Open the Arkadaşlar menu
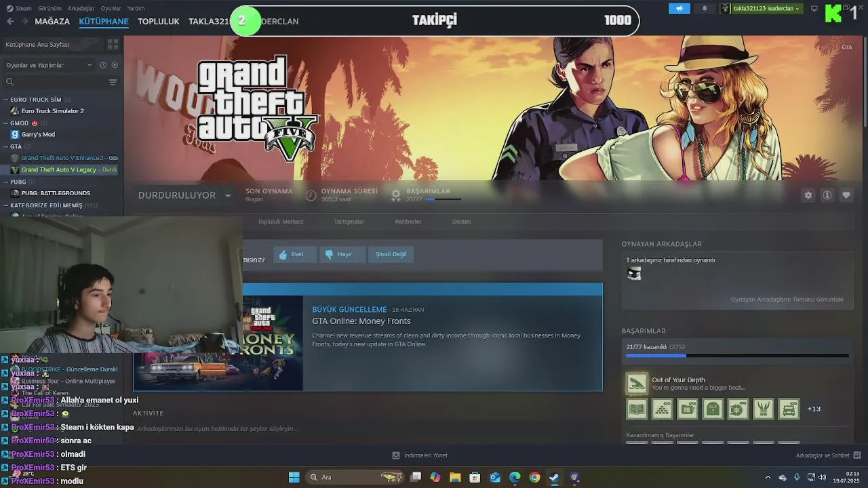This screenshot has width=868, height=488. tap(81, 8)
